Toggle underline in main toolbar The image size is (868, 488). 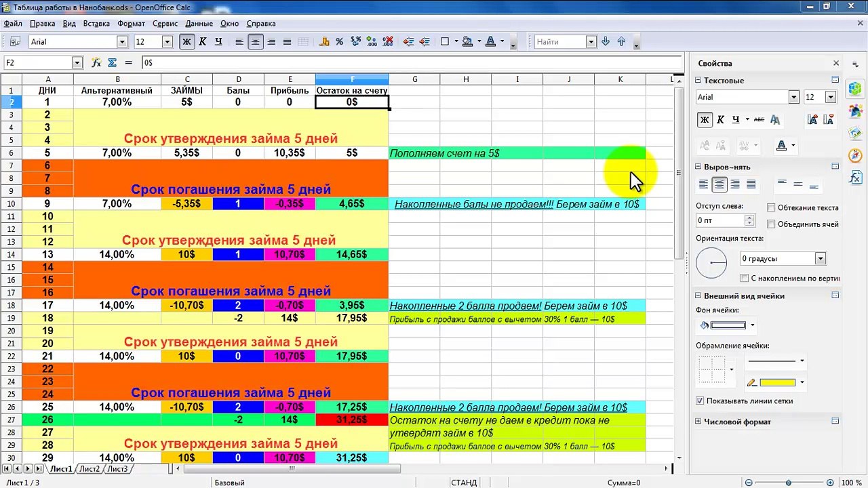pyautogui.click(x=218, y=41)
